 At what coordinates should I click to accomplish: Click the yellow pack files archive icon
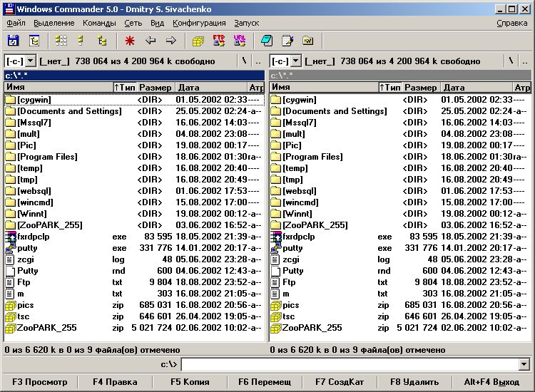[198, 41]
